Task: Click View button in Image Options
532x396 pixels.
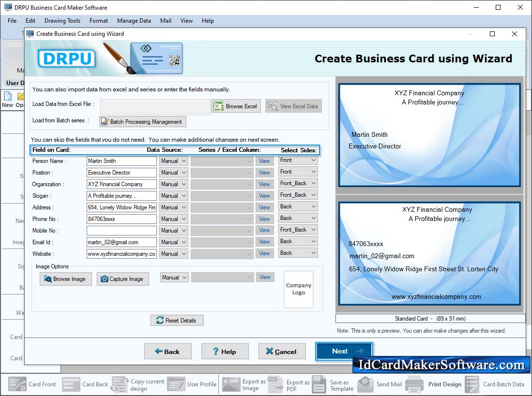Action: (265, 277)
